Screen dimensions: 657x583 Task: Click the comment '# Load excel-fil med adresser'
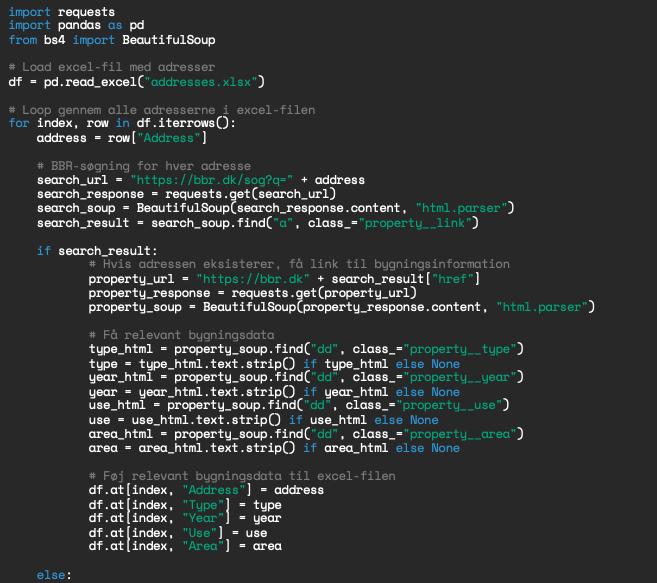[x=112, y=67]
